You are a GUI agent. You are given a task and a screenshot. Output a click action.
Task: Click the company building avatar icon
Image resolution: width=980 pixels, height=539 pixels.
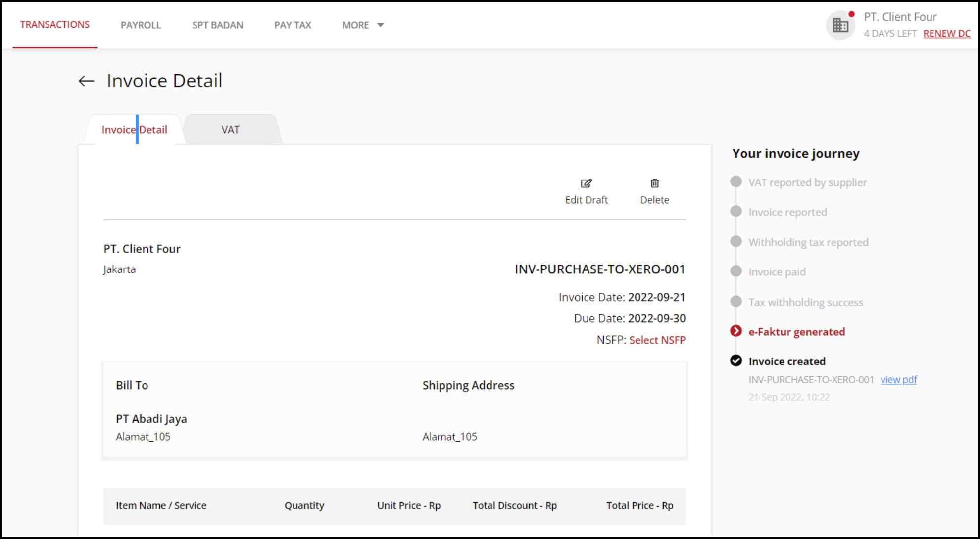point(840,25)
